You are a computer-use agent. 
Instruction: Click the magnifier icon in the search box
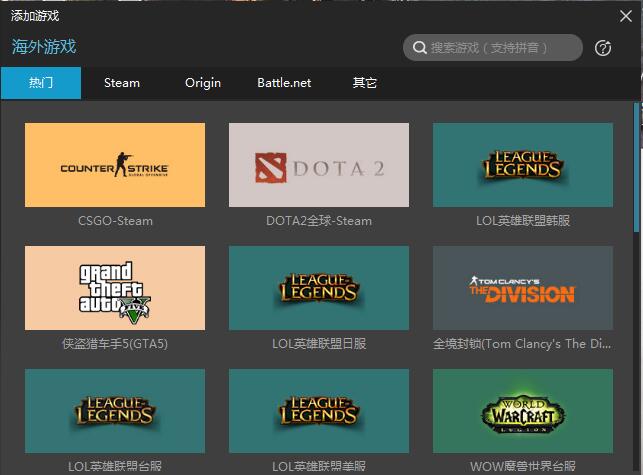pos(418,48)
